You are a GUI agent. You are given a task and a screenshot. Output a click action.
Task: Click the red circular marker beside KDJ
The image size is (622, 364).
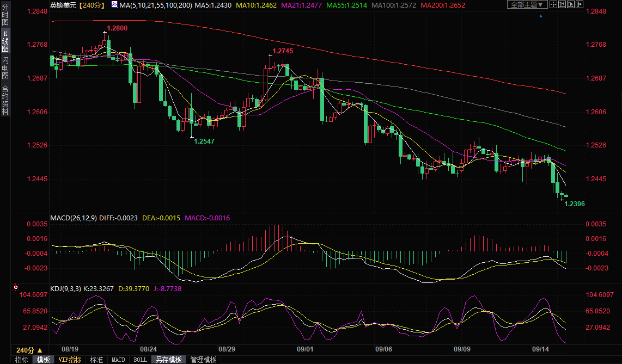[16, 287]
